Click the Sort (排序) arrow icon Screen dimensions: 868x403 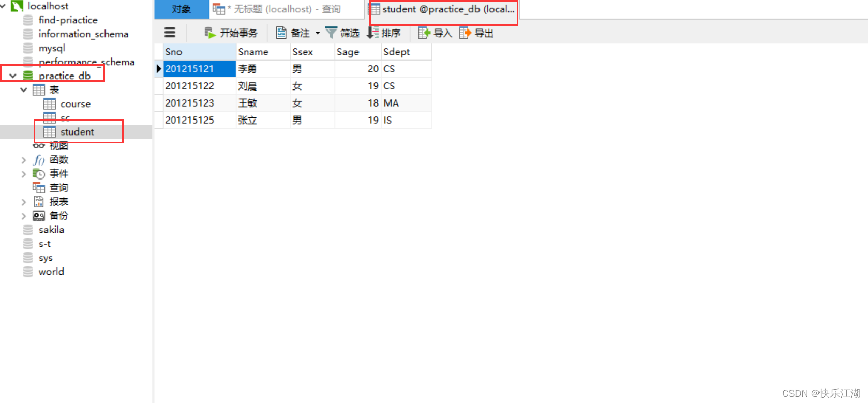point(372,33)
